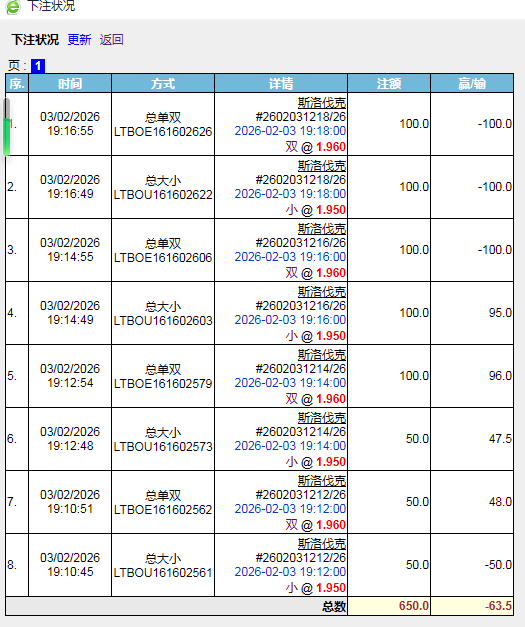Click win/loss value 96.0 in row 5
The width and height of the screenshot is (525, 627).
coord(500,376)
